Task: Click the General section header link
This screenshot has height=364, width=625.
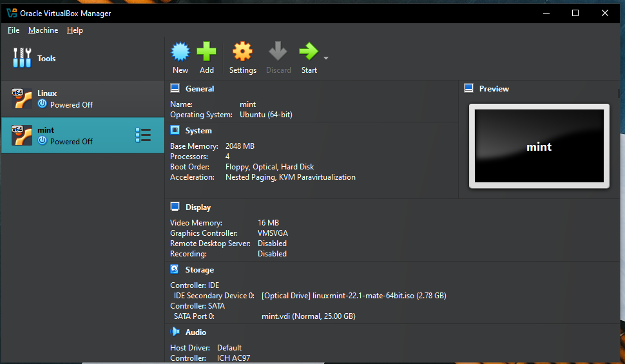Action: 200,89
